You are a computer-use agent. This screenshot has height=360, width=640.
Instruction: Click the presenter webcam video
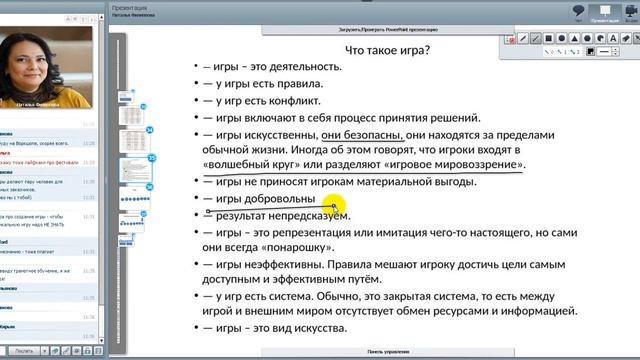[x=46, y=67]
